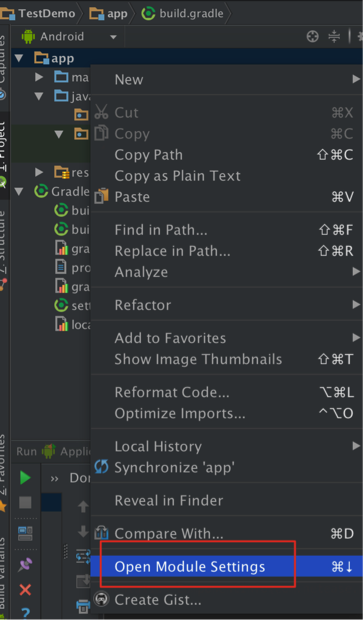Expand the res folder arrow
The image size is (363, 620).
[x=39, y=172]
